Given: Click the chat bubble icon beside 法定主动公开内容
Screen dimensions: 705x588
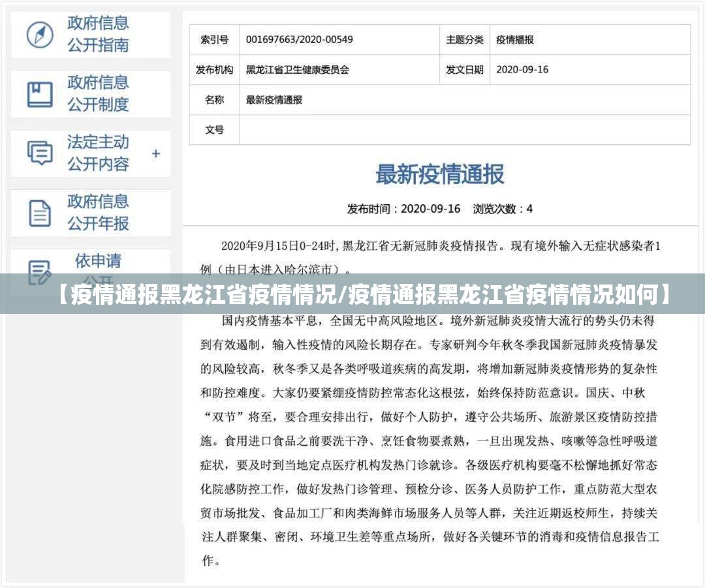Looking at the screenshot, I should coord(39,153).
